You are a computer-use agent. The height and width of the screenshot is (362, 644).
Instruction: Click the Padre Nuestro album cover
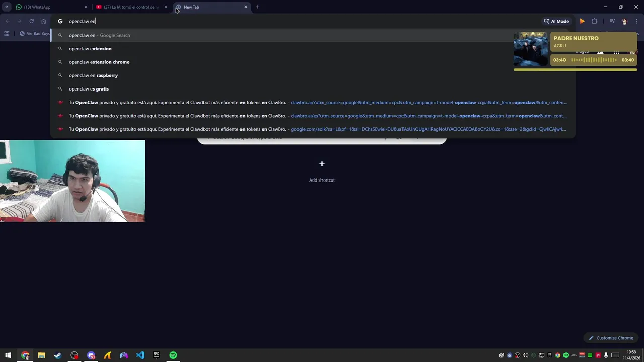531,49
